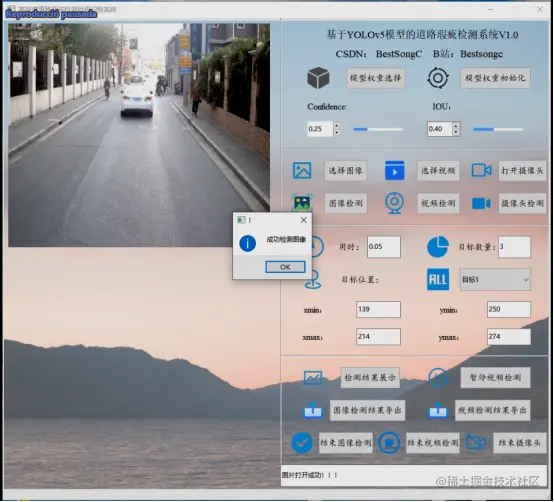
Task: Click the 目标数量 field showing 3
Action: [x=514, y=247]
